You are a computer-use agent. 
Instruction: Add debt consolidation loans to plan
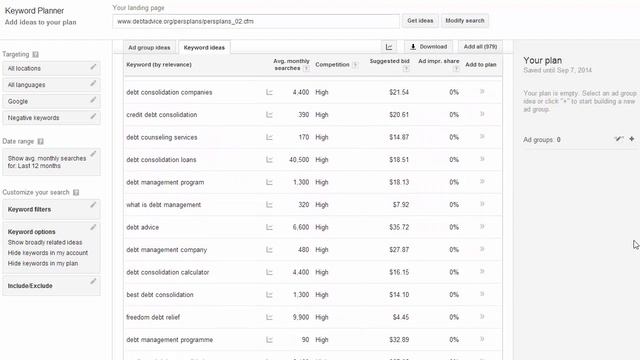[482, 159]
